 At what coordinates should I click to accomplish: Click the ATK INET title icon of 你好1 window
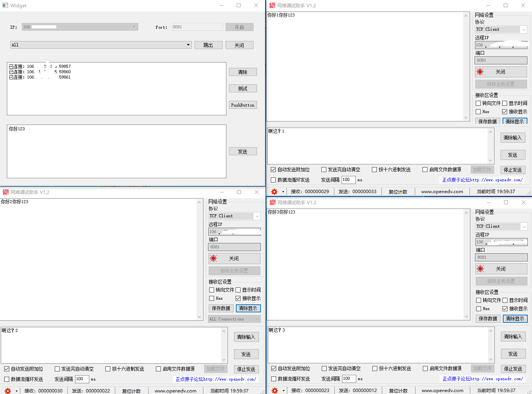272,5
